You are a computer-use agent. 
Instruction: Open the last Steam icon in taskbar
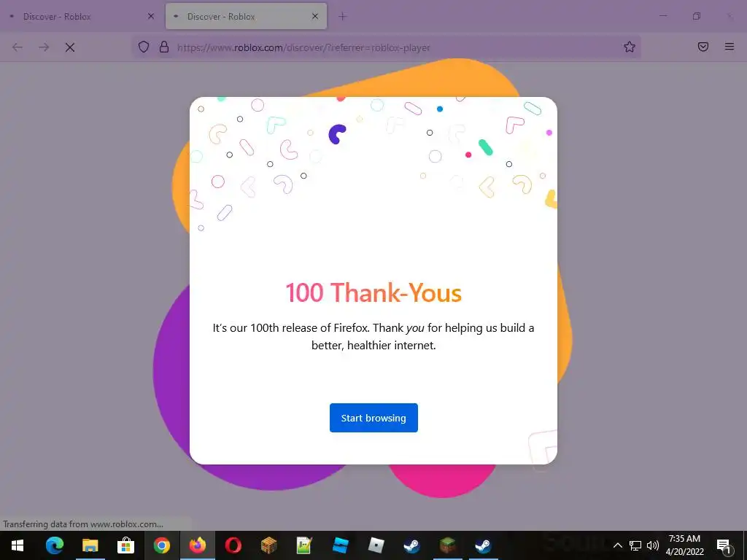pyautogui.click(x=483, y=545)
